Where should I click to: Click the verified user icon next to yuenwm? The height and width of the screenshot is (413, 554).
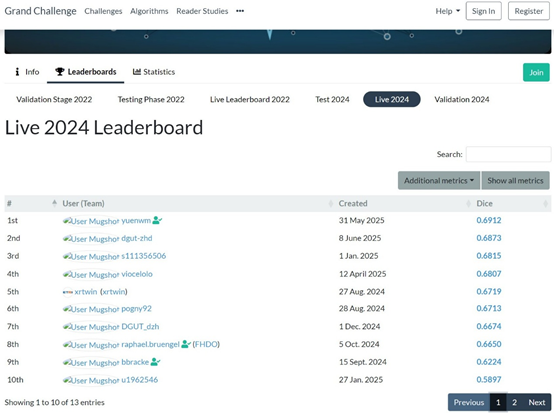pos(157,220)
